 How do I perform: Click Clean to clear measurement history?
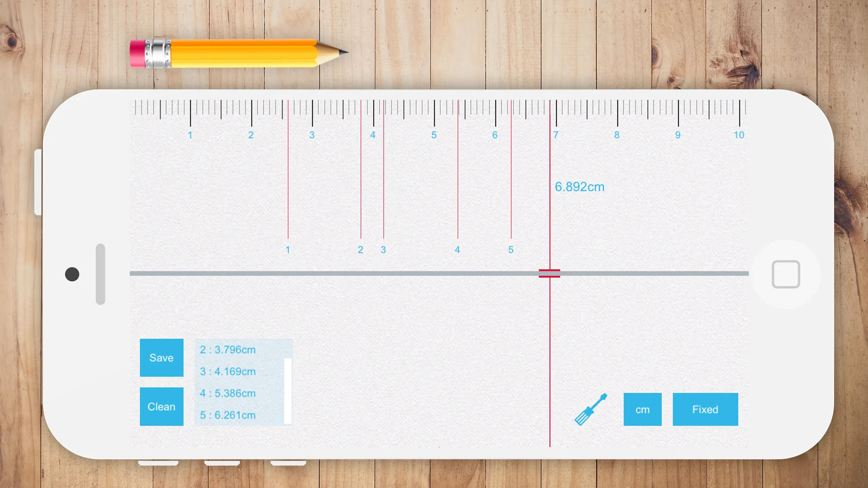point(161,406)
